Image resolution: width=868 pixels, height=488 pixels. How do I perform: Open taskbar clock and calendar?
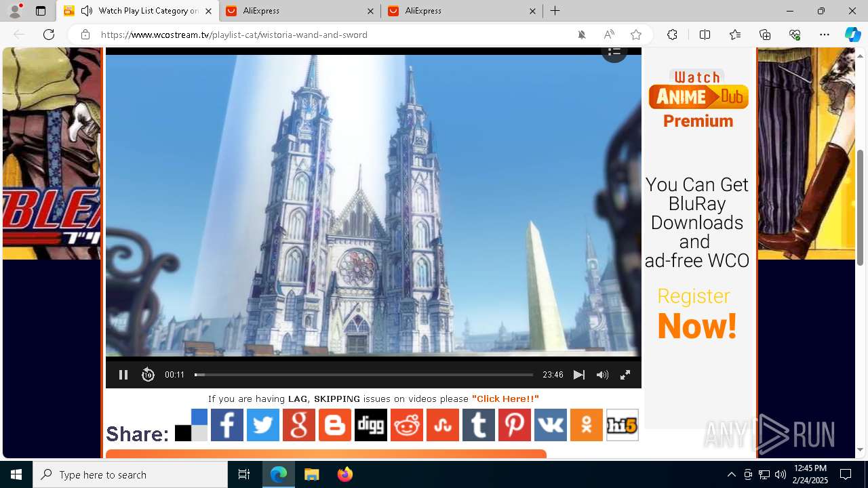tap(810, 474)
